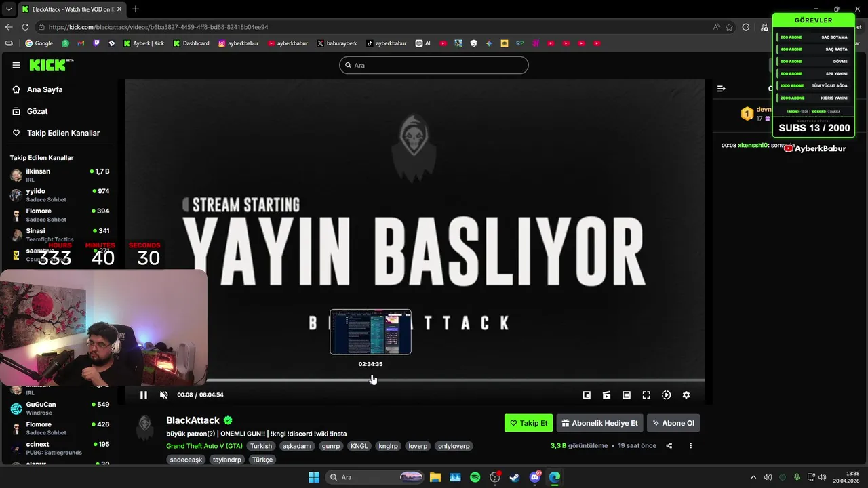Viewport: 868px width, 488px height.
Task: Go to Ana Sayfa in the sidebar
Action: (x=45, y=89)
